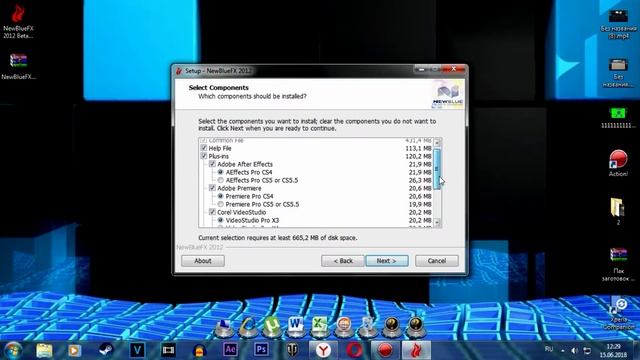Select the NewBlueFX archive desktop icon
The image size is (640, 360).
coord(18,66)
